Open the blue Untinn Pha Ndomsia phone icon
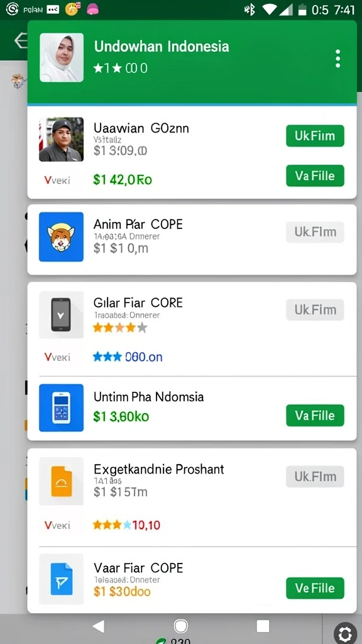Screen dimensions: 362x644 point(61,408)
